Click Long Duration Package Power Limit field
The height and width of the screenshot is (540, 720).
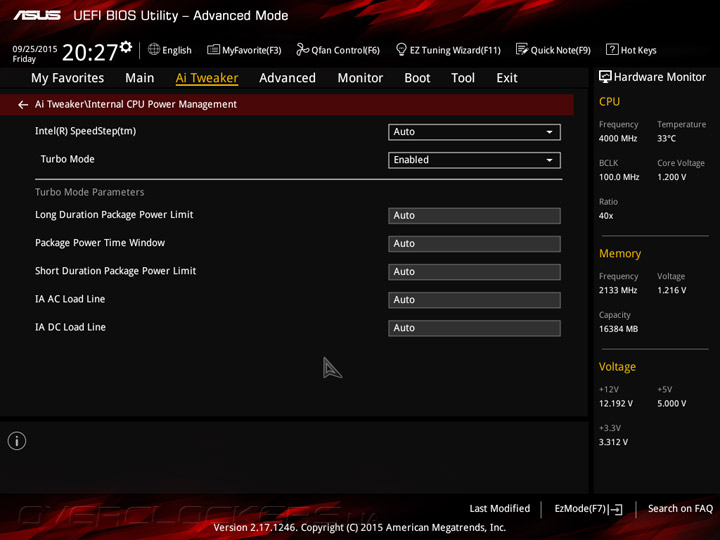(474, 216)
